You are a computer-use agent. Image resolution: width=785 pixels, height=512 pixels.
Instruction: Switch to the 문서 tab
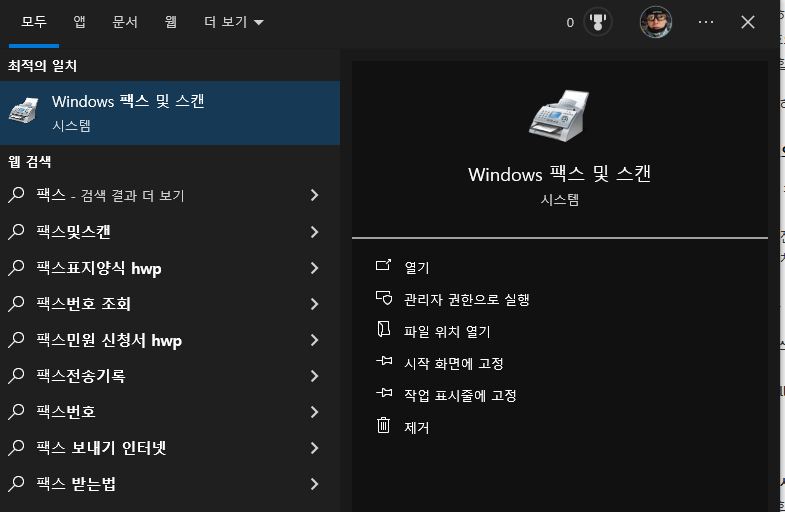coord(125,22)
